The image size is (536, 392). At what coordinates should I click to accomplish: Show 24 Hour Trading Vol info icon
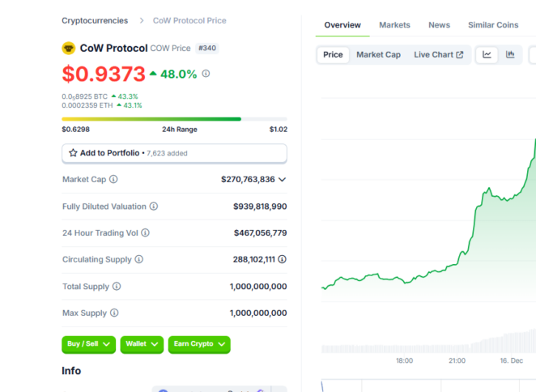145,233
